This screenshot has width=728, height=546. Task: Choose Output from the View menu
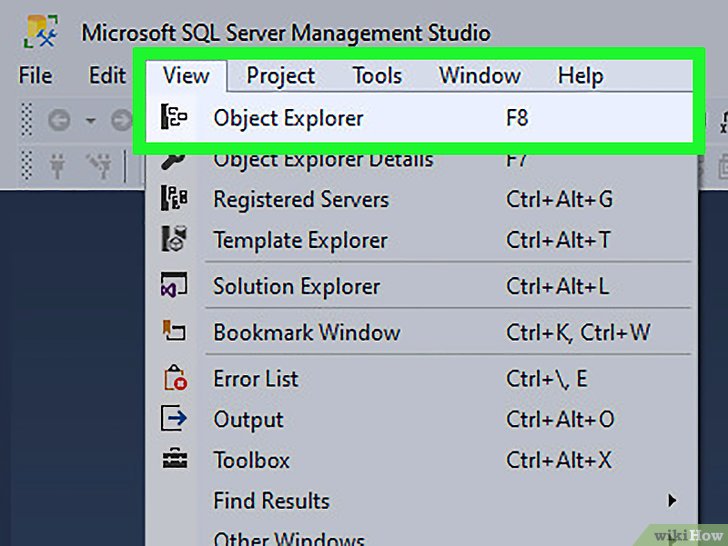tap(422, 419)
